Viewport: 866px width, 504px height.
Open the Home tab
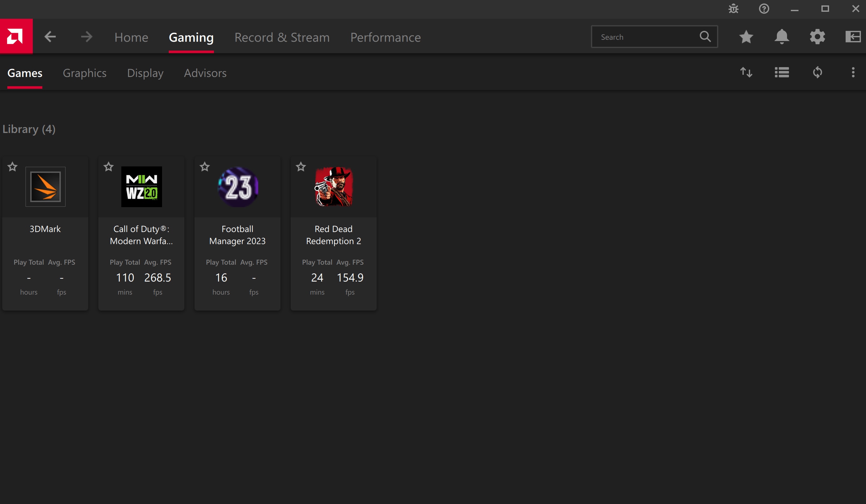tap(131, 37)
